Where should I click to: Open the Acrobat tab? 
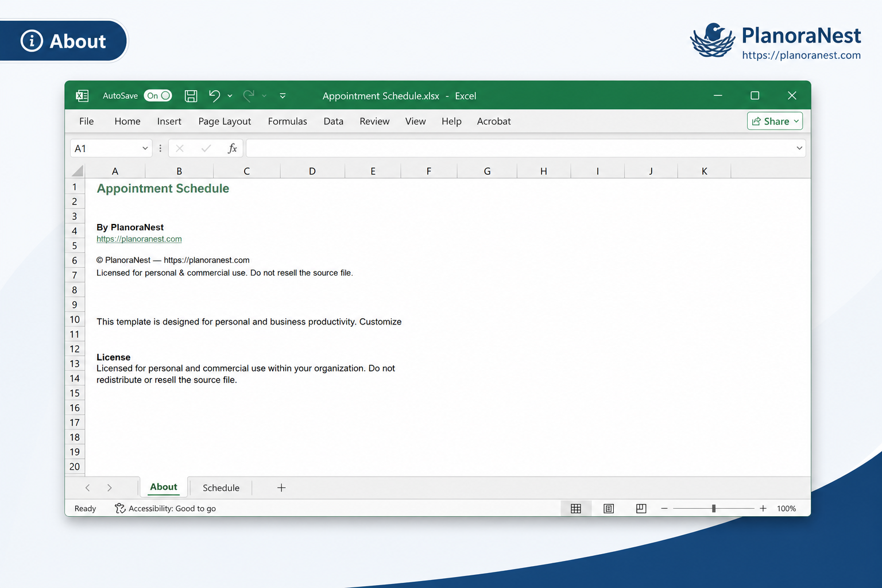[x=494, y=121]
